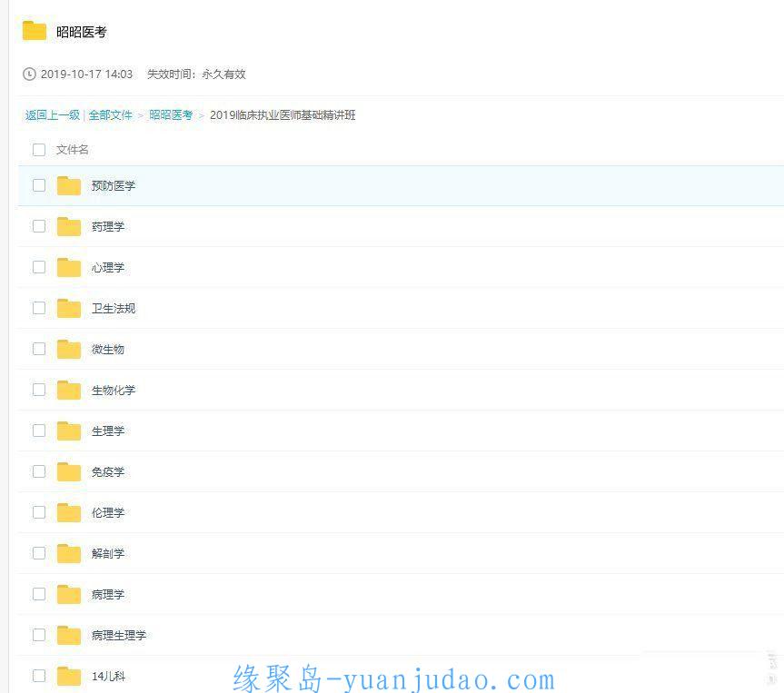The height and width of the screenshot is (693, 784).
Task: Open the 预防医学 folder icon
Action: [x=68, y=185]
